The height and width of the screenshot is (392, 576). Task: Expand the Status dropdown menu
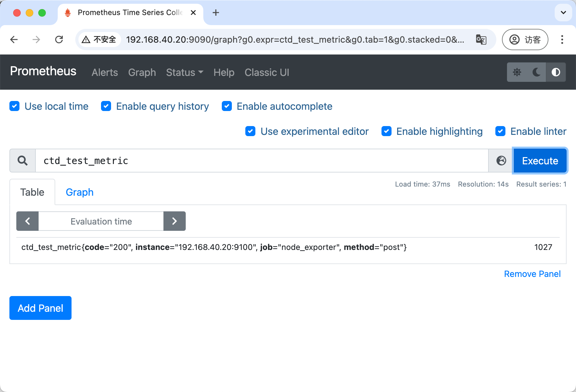(x=184, y=72)
